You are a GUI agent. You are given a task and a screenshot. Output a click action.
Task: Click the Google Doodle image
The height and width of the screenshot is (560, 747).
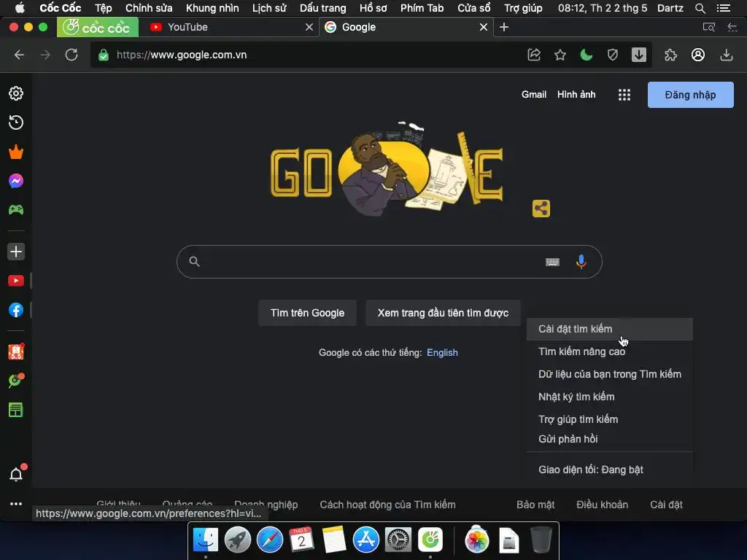tap(387, 169)
